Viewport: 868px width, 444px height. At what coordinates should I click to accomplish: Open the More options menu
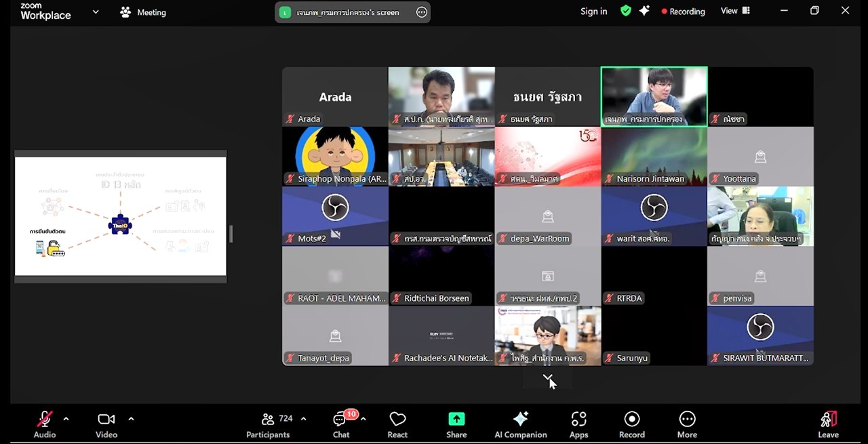pyautogui.click(x=687, y=424)
